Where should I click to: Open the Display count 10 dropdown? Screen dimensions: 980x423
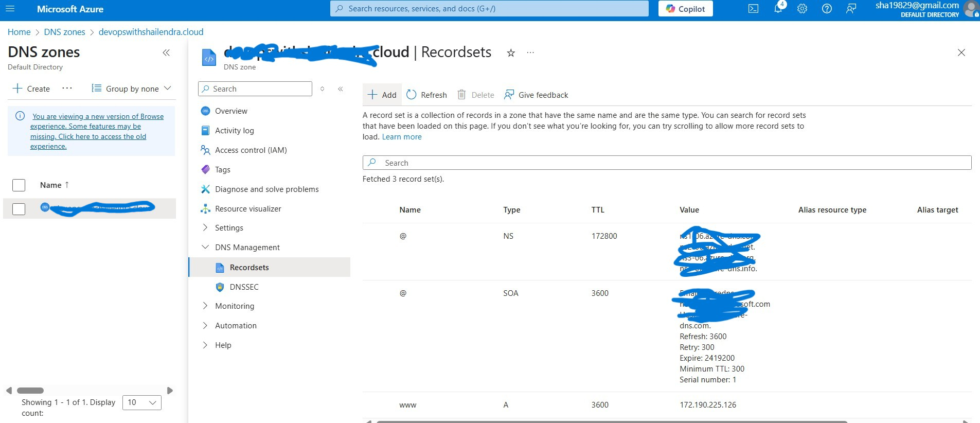pos(142,402)
